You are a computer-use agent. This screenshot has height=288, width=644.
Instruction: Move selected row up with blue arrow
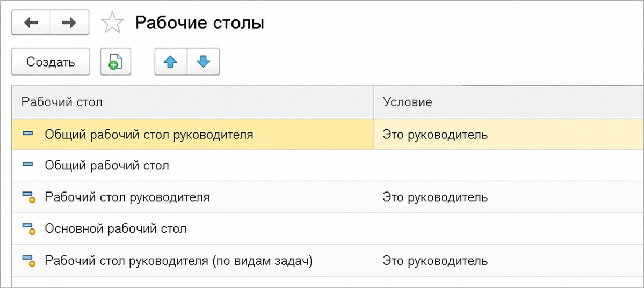pos(171,62)
